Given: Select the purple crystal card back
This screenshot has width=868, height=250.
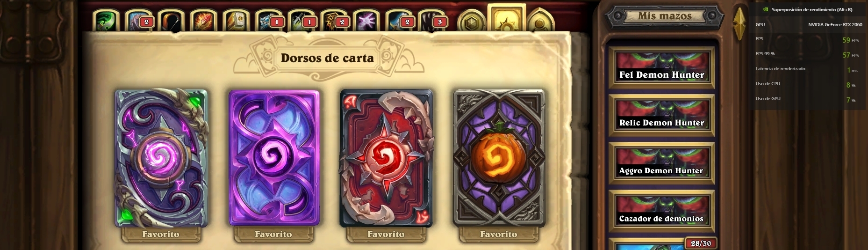Looking at the screenshot, I should pos(274,158).
